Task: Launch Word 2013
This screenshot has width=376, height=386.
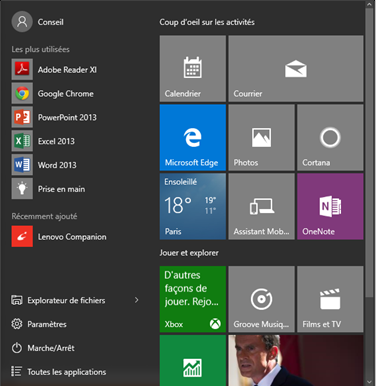Action: pyautogui.click(x=44, y=165)
